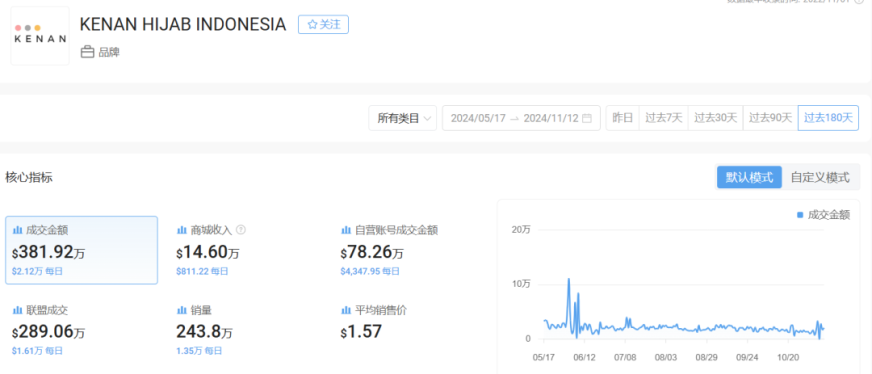This screenshot has height=374, width=872.
Task: Click bar chart icon beside 商城收入
Action: pyautogui.click(x=181, y=230)
